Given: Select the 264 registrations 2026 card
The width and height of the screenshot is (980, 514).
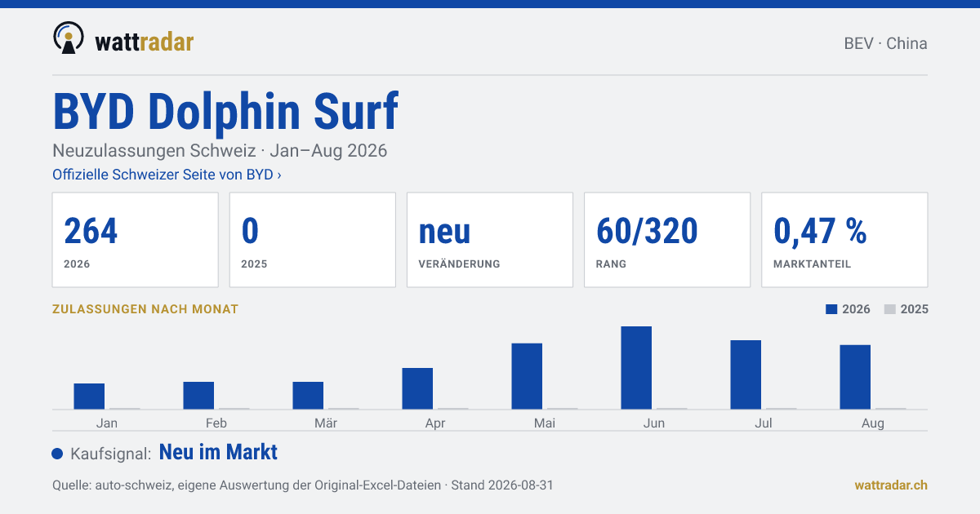Looking at the screenshot, I should click(x=135, y=240).
